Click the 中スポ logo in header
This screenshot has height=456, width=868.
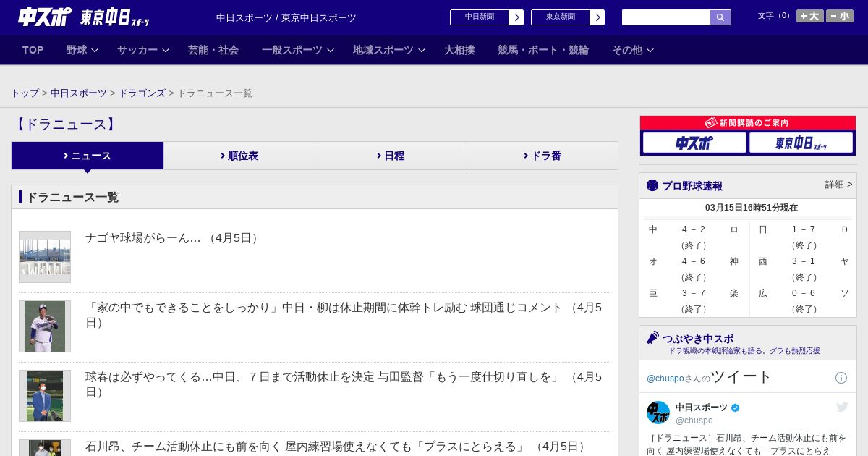tap(45, 17)
